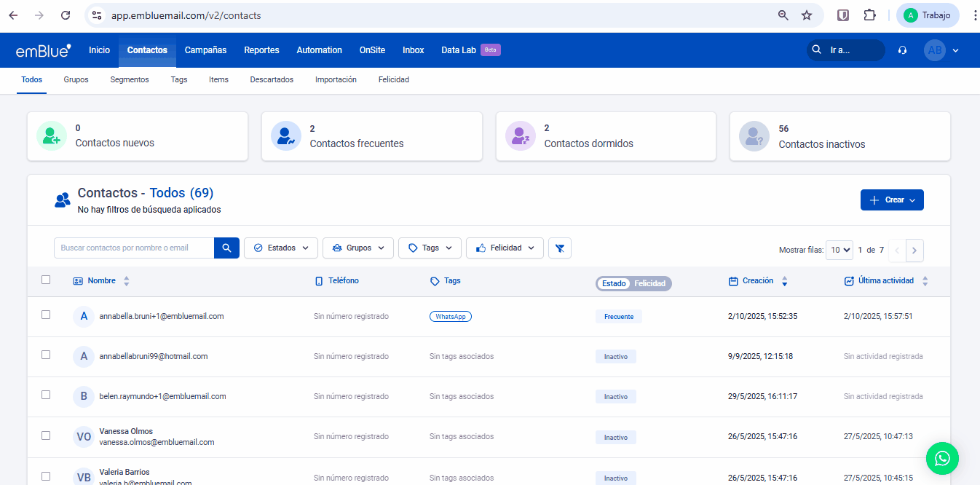Click the headset support icon
The height and width of the screenshot is (485, 980).
click(x=903, y=50)
